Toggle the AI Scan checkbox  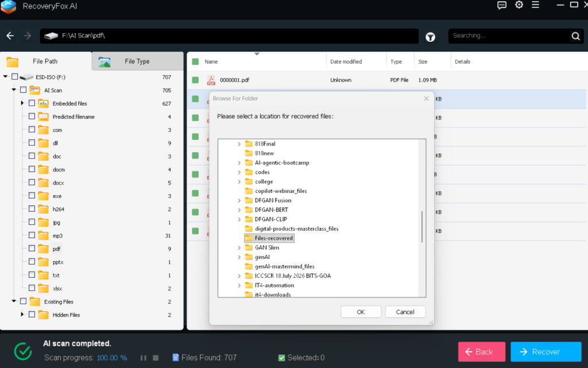[23, 90]
